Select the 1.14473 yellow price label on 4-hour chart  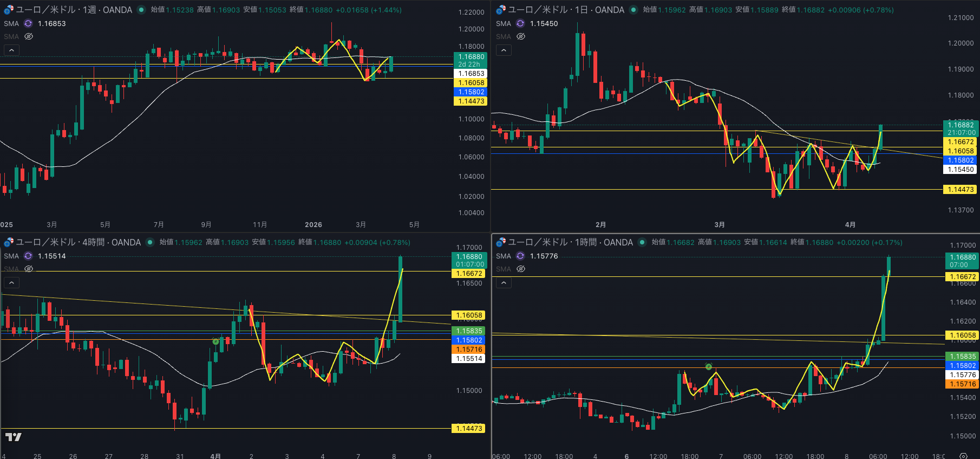[469, 428]
